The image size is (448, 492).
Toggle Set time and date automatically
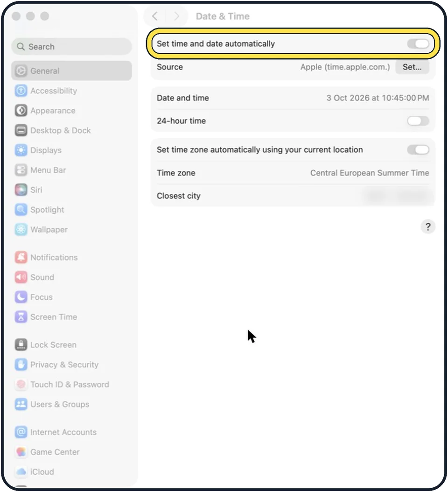pos(418,44)
